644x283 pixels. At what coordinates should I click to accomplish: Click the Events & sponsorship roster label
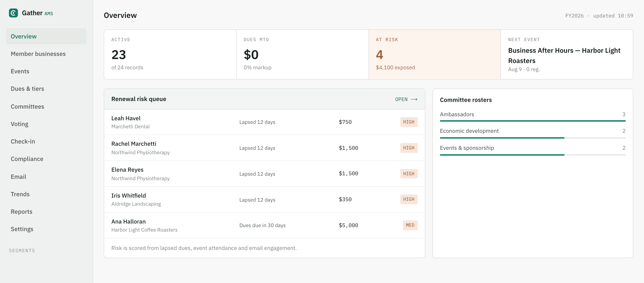[467, 148]
